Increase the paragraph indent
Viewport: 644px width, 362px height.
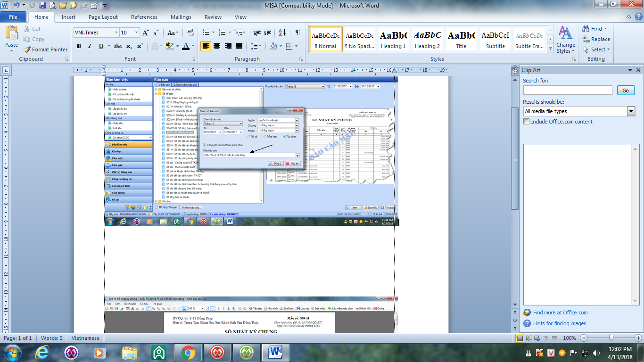268,33
